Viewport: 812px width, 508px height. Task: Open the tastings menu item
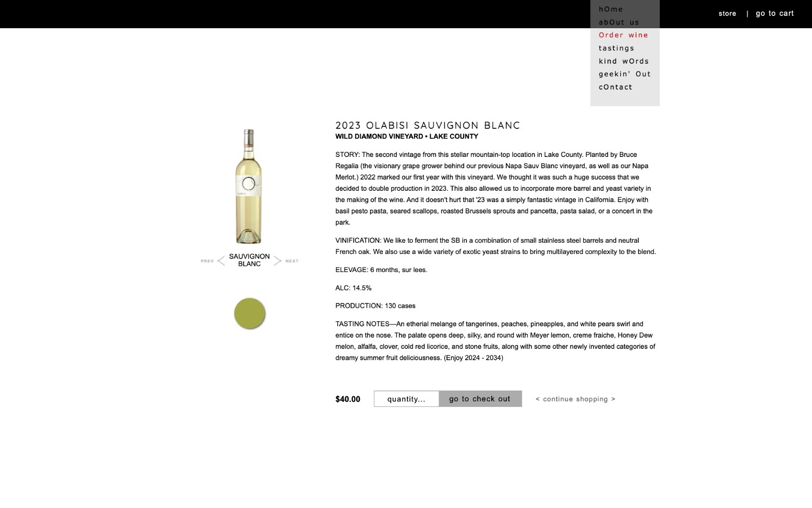pyautogui.click(x=616, y=48)
